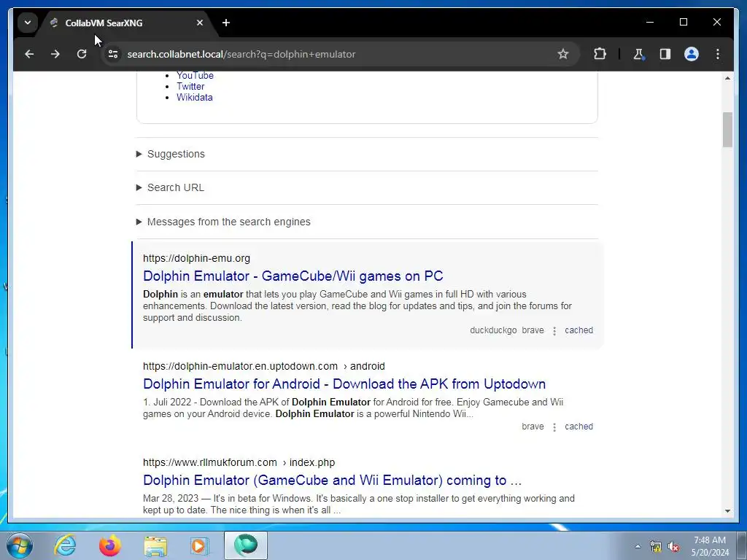Open duckduckgo engine link on first result
Screen dimensions: 747x560
[x=493, y=330]
